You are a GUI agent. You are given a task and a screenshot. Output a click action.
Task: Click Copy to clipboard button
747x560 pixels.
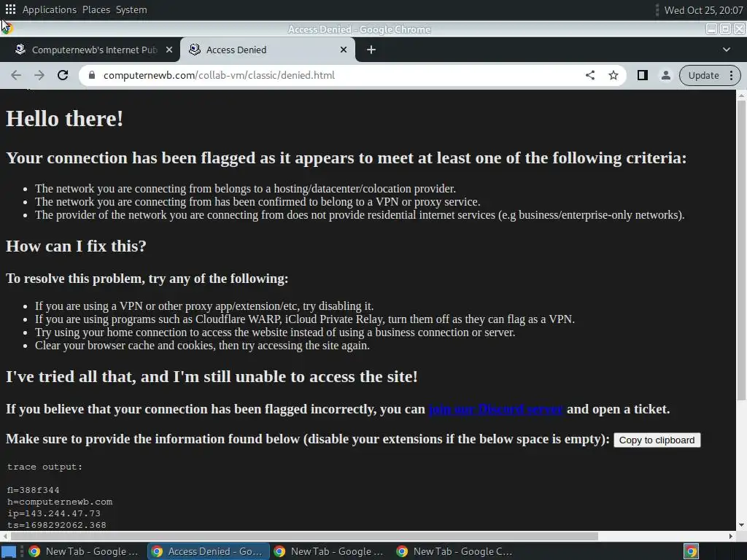(657, 440)
